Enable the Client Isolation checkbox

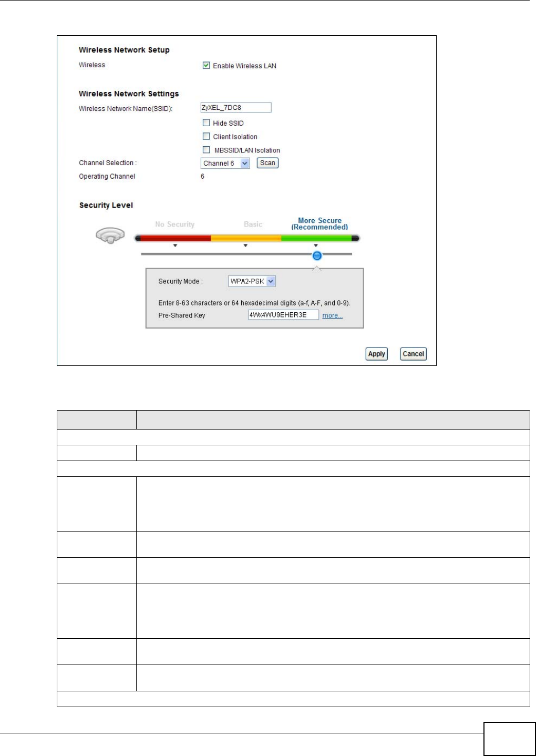click(x=207, y=137)
